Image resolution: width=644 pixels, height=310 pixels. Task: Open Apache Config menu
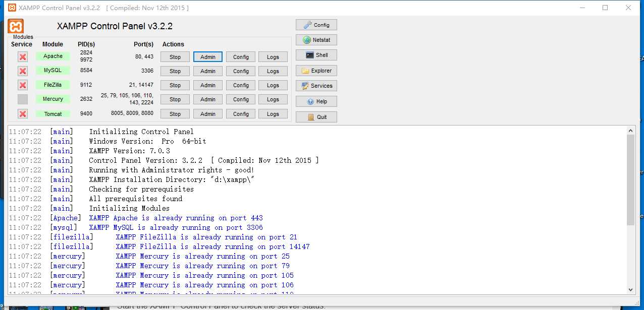pyautogui.click(x=241, y=57)
